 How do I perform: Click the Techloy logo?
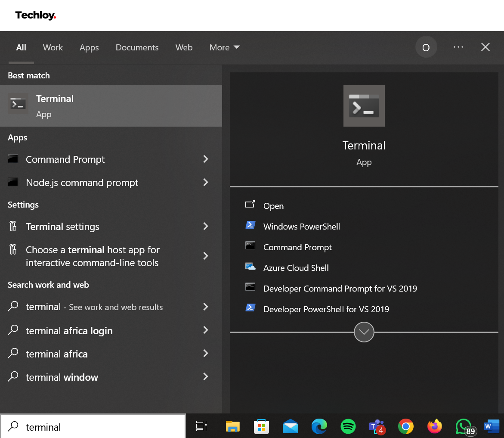(x=36, y=15)
